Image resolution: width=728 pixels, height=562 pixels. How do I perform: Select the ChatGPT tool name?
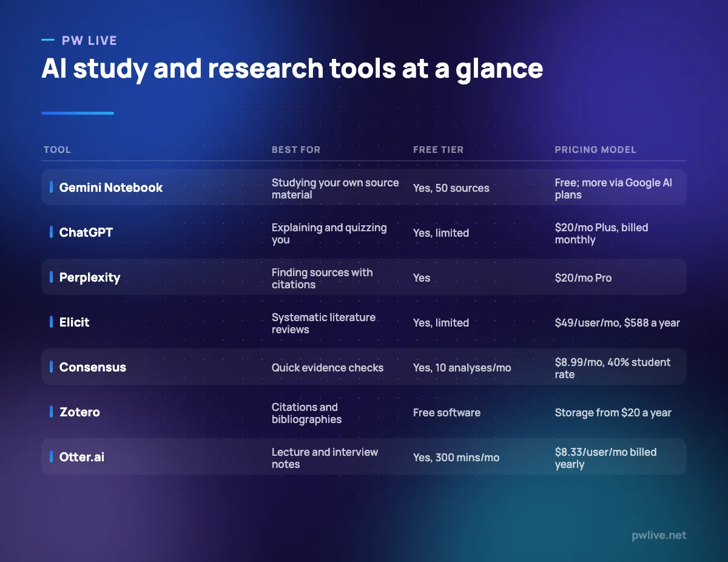point(86,232)
